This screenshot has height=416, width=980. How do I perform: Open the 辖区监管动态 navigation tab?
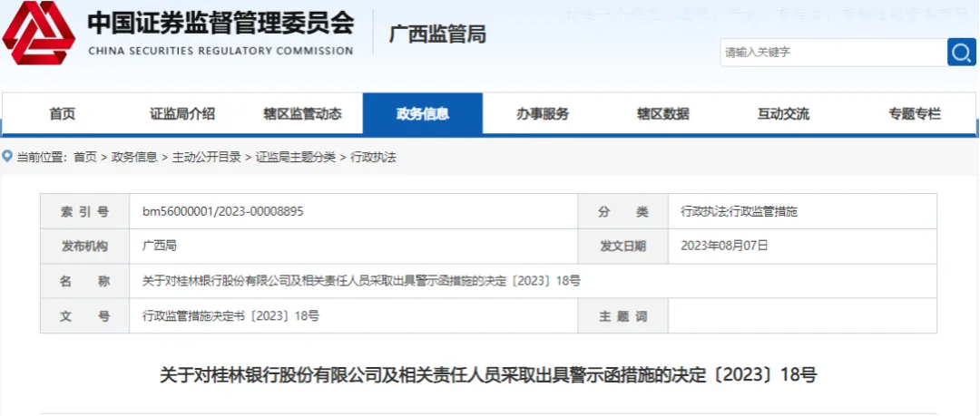pos(302,113)
